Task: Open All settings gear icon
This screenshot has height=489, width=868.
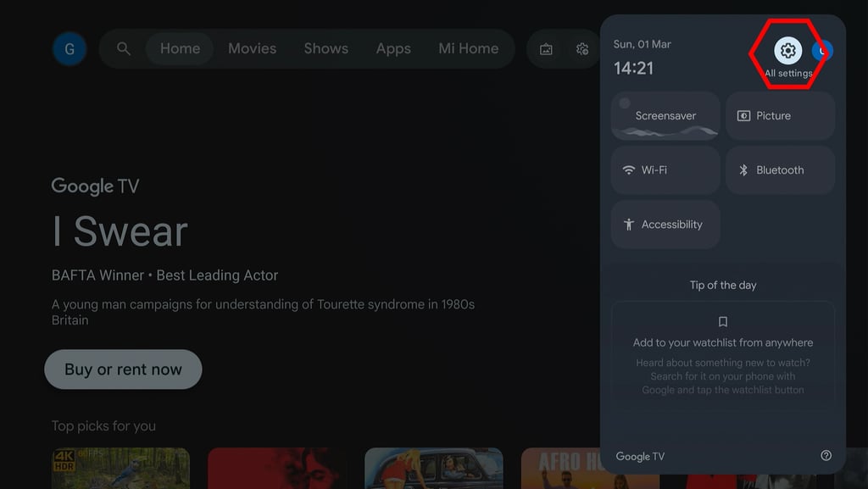Action: (787, 50)
